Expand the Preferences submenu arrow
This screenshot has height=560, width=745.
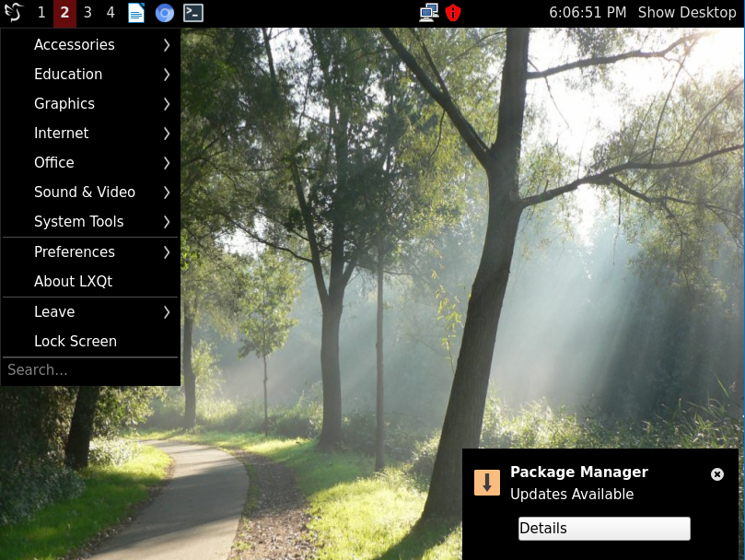[167, 252]
